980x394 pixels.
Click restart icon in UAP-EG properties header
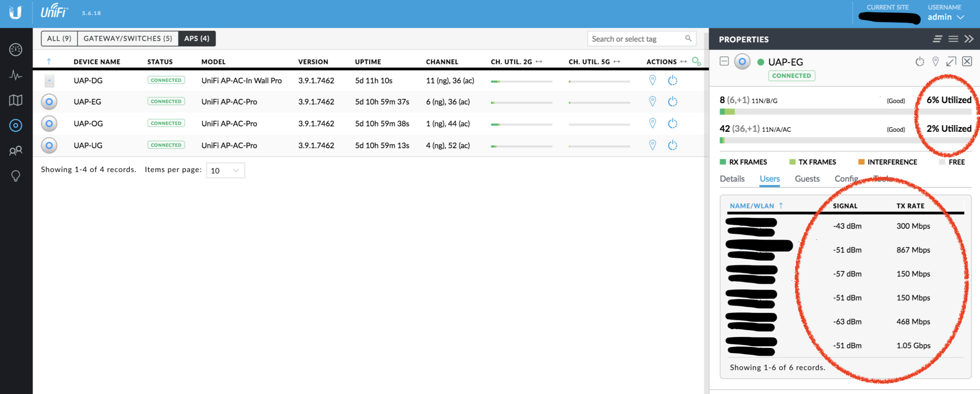tap(920, 61)
